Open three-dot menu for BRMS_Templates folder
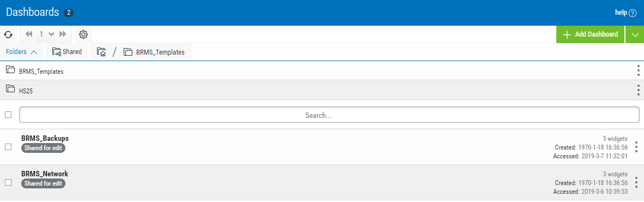The width and height of the screenshot is (644, 202). pos(638,71)
